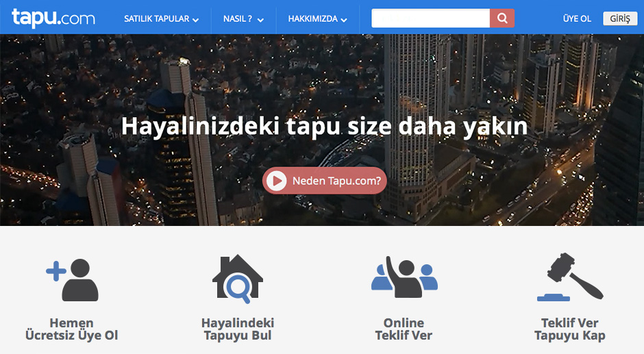Click the add-user icon with plus sign

point(73,280)
